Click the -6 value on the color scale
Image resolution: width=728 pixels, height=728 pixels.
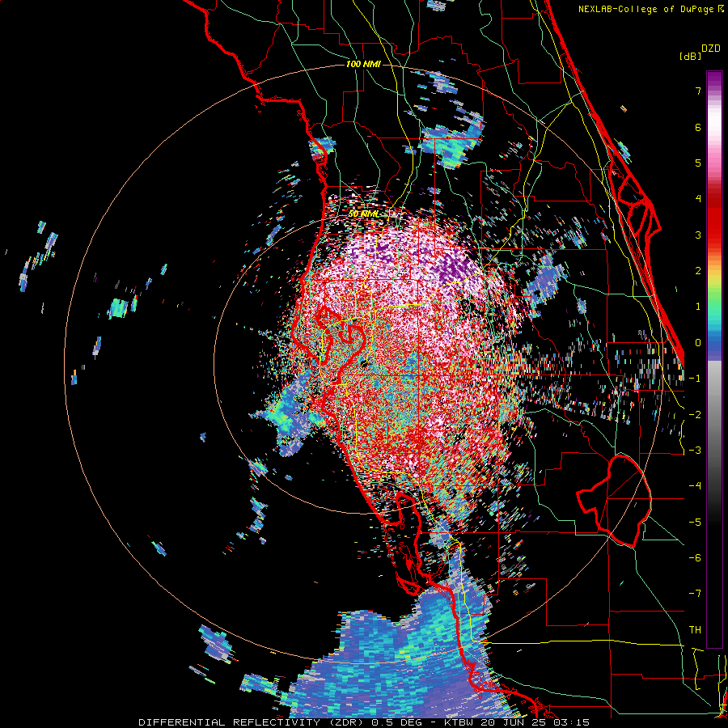695,558
